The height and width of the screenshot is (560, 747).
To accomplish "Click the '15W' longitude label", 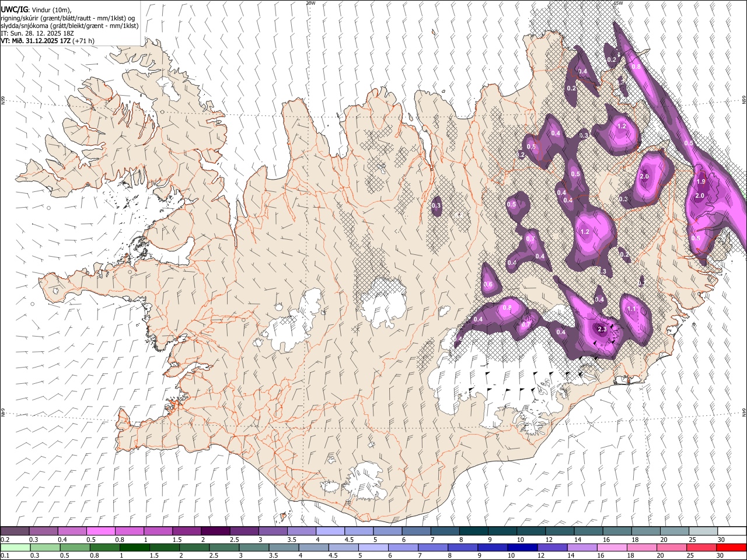I will pyautogui.click(x=618, y=3).
